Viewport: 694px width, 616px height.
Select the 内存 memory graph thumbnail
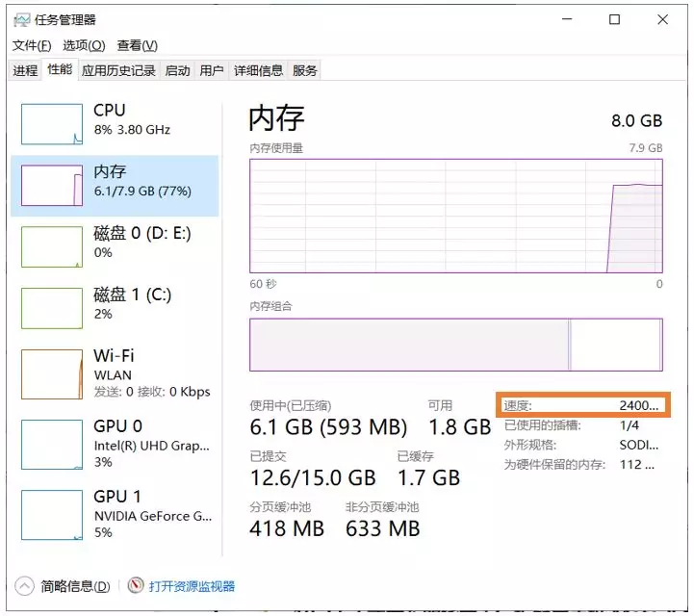52,185
